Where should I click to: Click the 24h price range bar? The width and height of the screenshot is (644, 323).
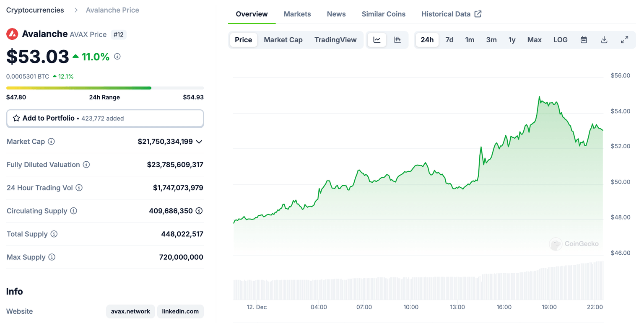pyautogui.click(x=105, y=88)
